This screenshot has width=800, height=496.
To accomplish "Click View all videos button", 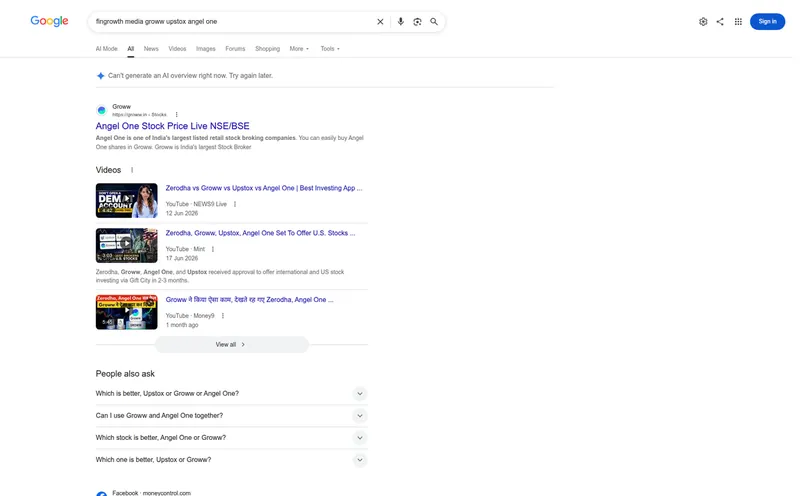I will tap(232, 344).
